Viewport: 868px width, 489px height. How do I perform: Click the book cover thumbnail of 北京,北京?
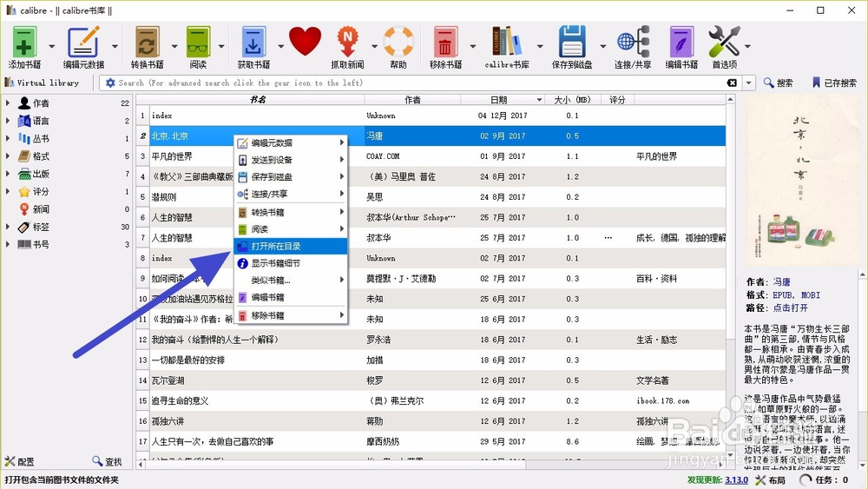coord(800,181)
